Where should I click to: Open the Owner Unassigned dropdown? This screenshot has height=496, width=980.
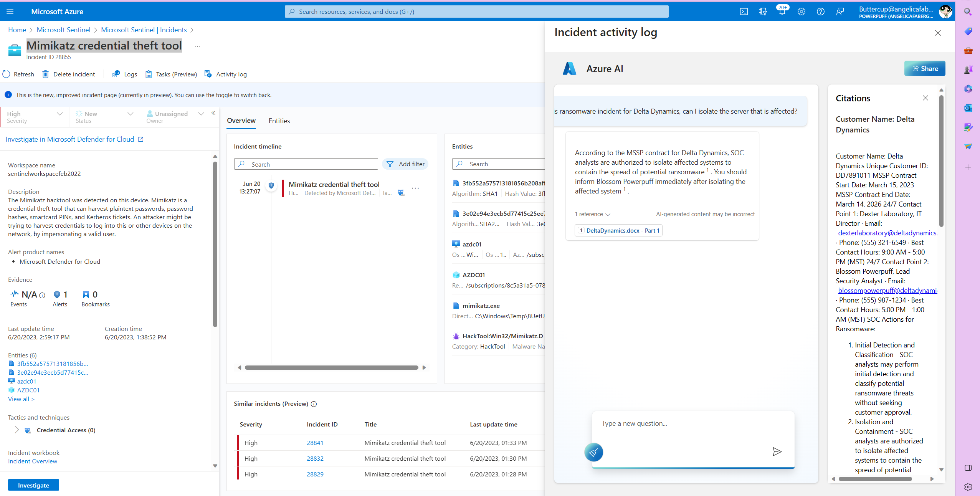201,114
